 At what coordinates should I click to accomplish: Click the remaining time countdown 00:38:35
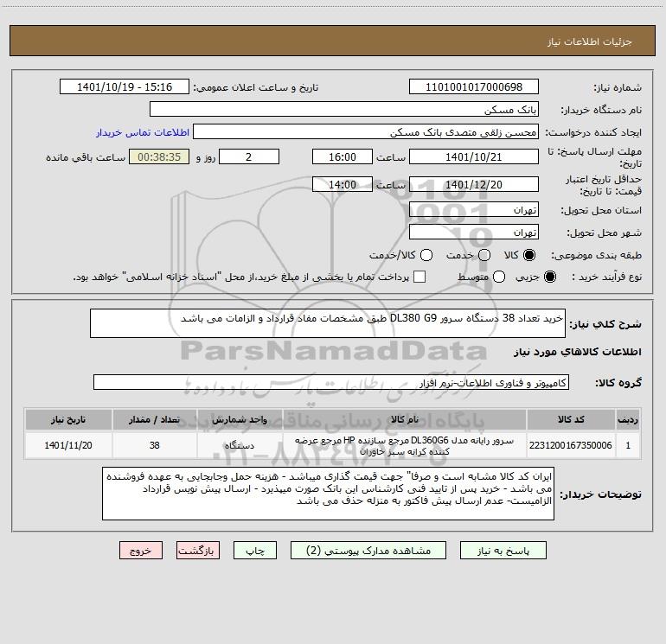(159, 156)
